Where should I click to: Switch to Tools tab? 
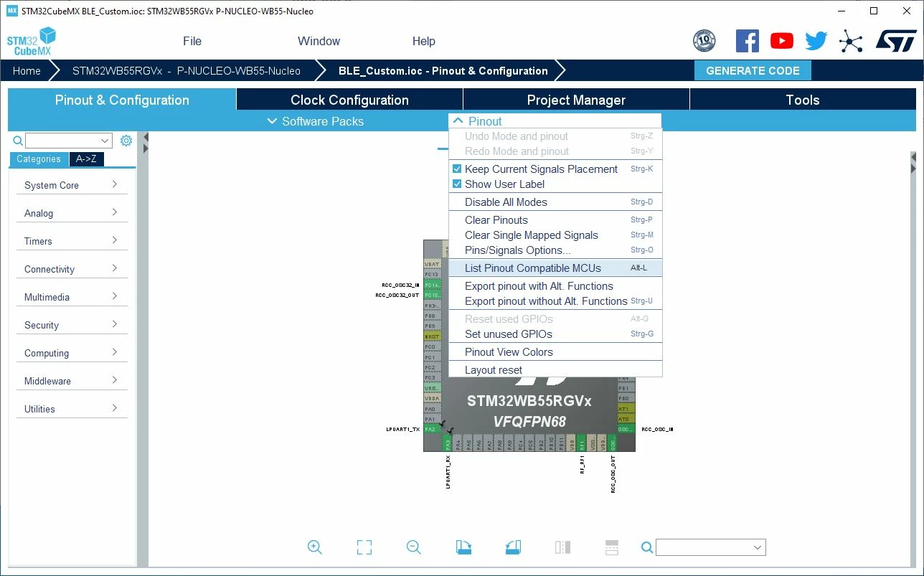tap(803, 100)
